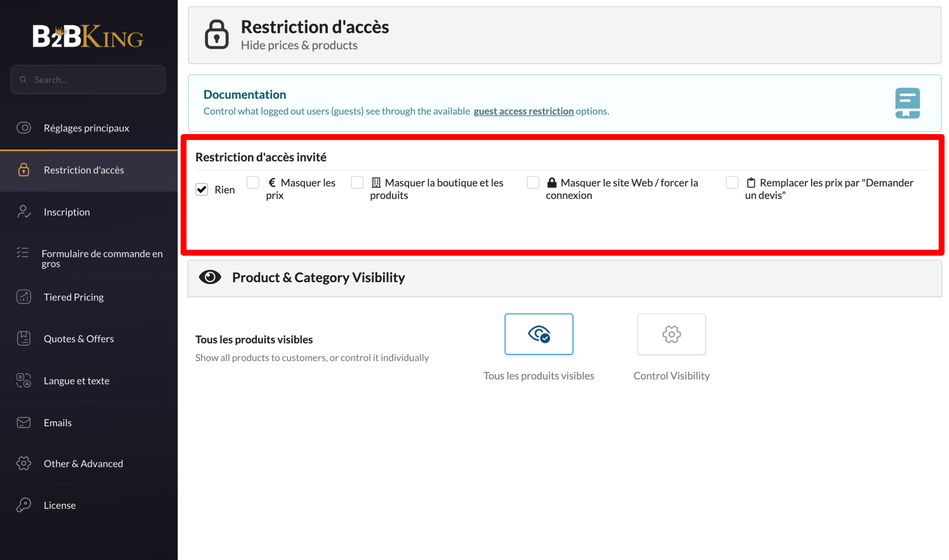Screen dimensions: 949x560
Task: Click the documentation book icon
Action: (x=907, y=103)
